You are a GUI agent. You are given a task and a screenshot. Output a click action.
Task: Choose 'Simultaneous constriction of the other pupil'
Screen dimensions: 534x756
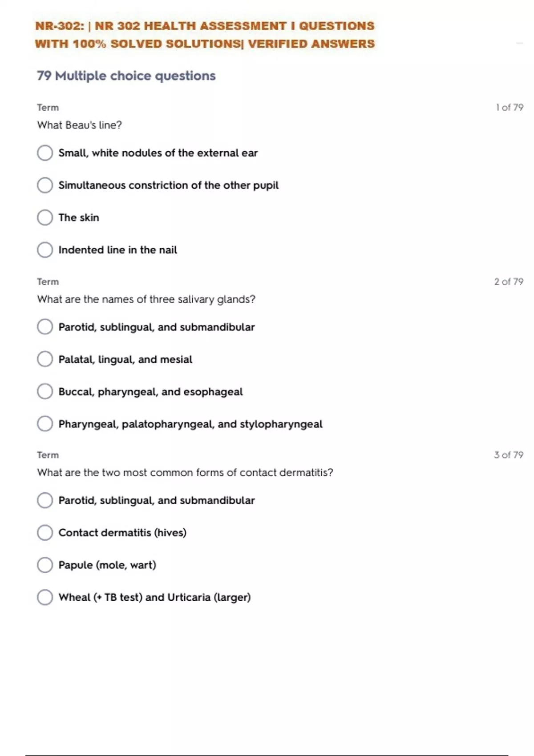point(45,185)
